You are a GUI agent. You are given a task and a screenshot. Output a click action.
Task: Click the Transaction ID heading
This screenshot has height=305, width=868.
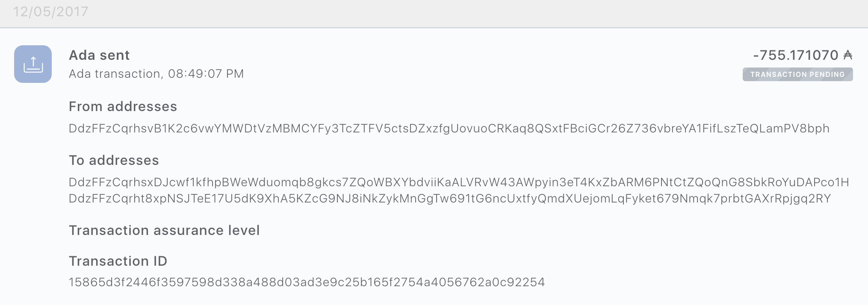pos(118,261)
